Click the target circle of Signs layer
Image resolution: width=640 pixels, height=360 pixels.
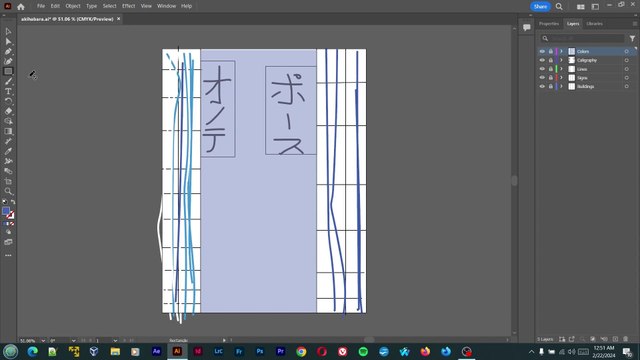627,78
